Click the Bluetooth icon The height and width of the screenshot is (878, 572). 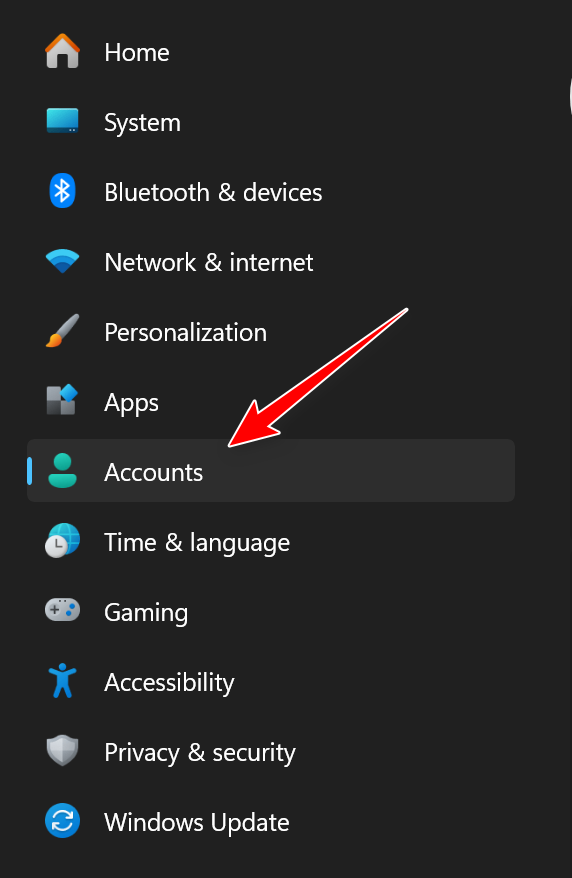62,191
